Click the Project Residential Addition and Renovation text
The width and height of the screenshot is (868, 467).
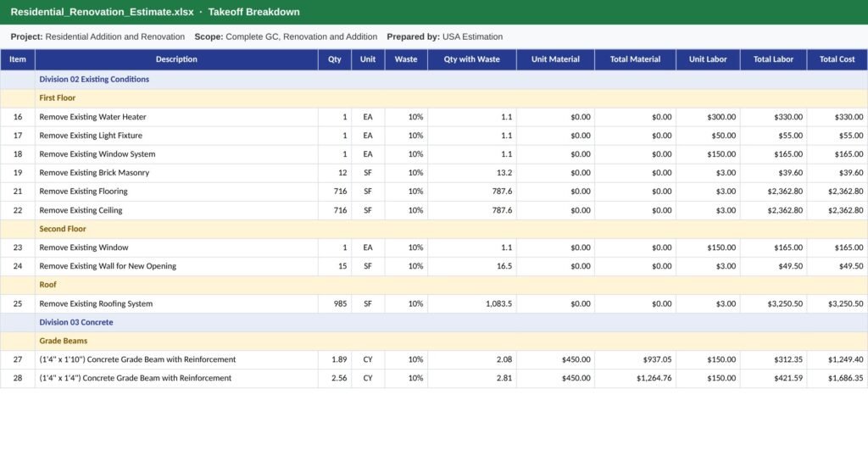[97, 36]
